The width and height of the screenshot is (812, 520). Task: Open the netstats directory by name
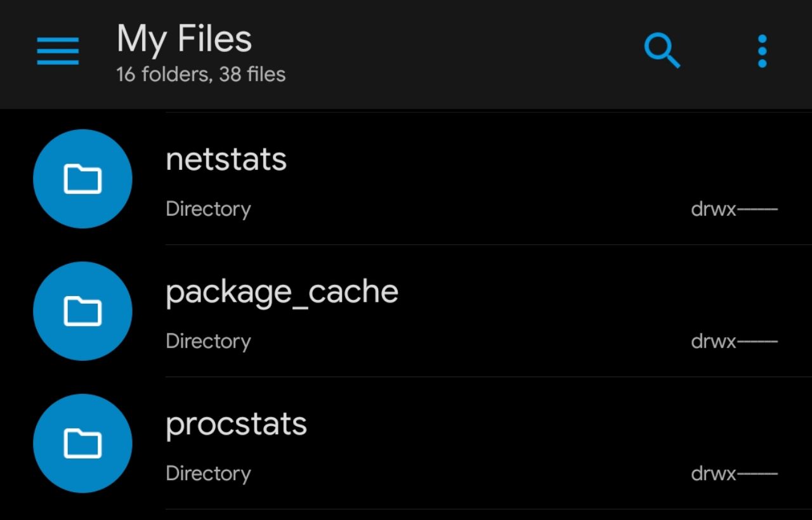226,159
